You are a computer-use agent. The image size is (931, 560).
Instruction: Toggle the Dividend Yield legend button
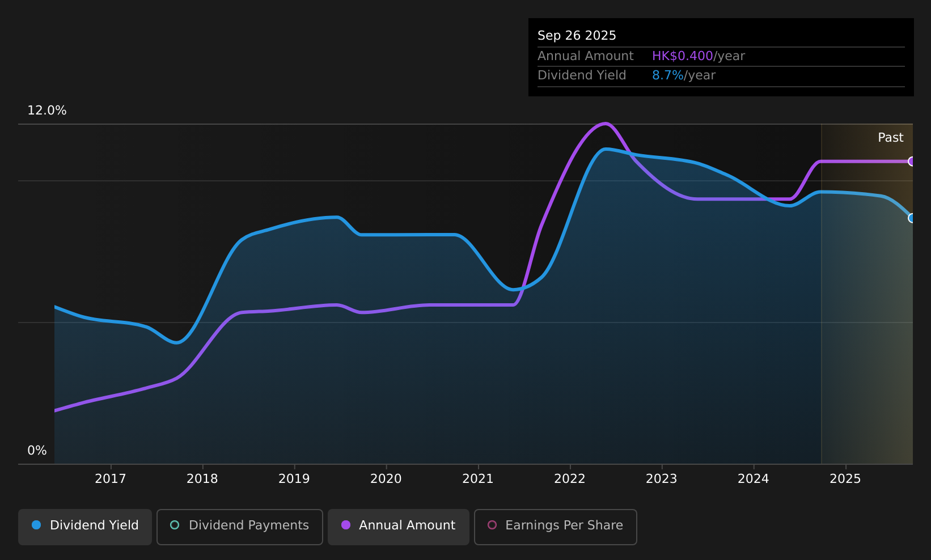click(85, 527)
